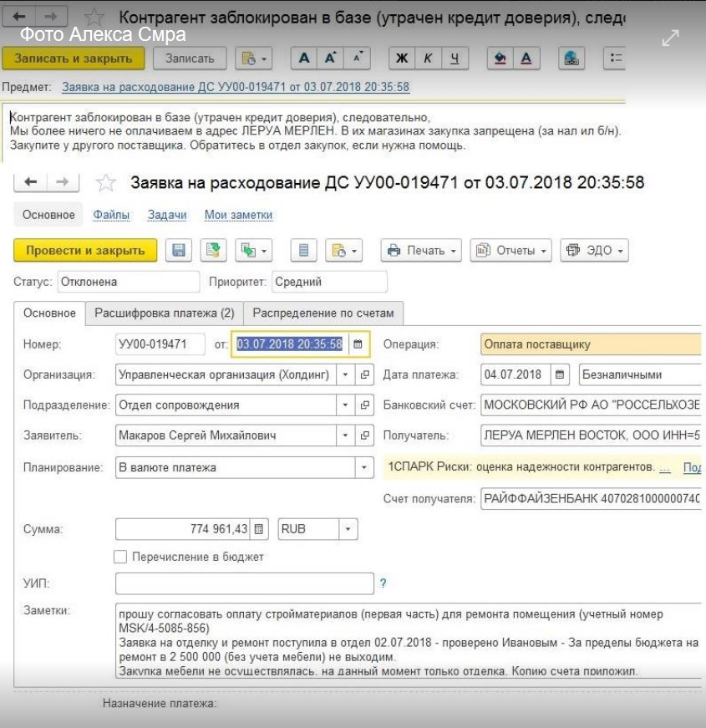Image resolution: width=706 pixels, height=728 pixels.
Task: Open the 'ЭДО' dropdown menu
Action: (595, 250)
